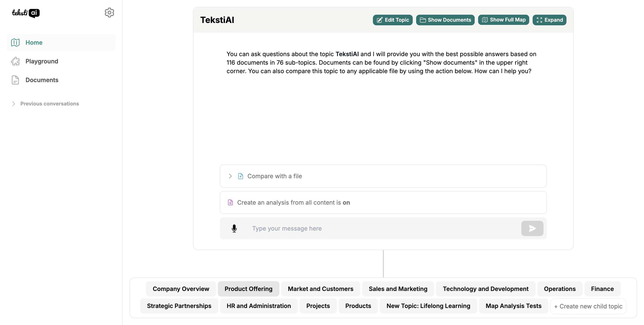Expand the Compare with a file section
Screen dimensions: 644x325
[x=383, y=176]
